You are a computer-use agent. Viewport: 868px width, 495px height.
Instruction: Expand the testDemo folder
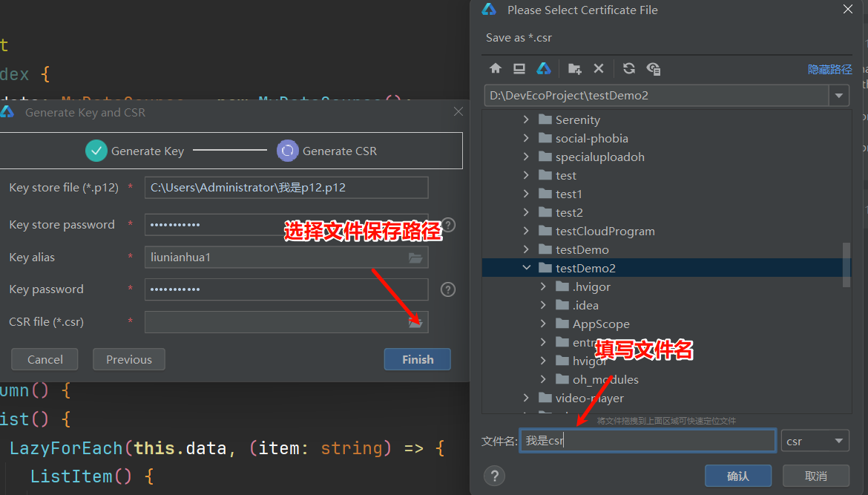526,249
